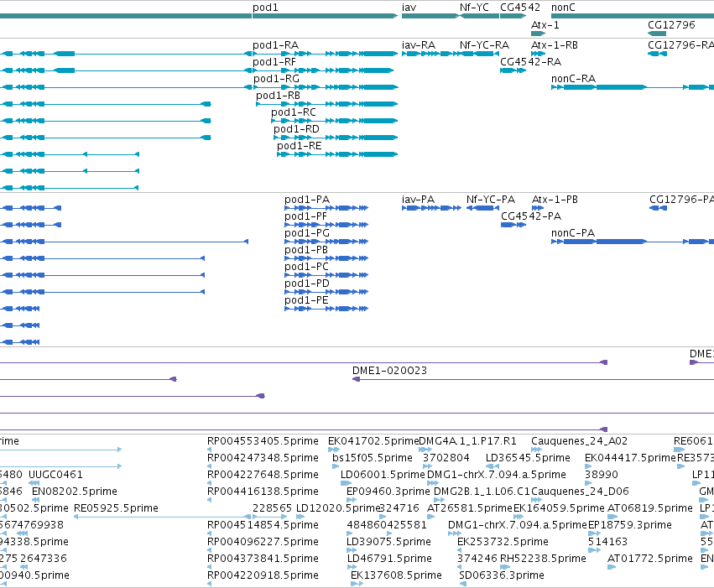714x588 pixels.
Task: Click the pod1-RC transcript label
Action: coord(294,112)
